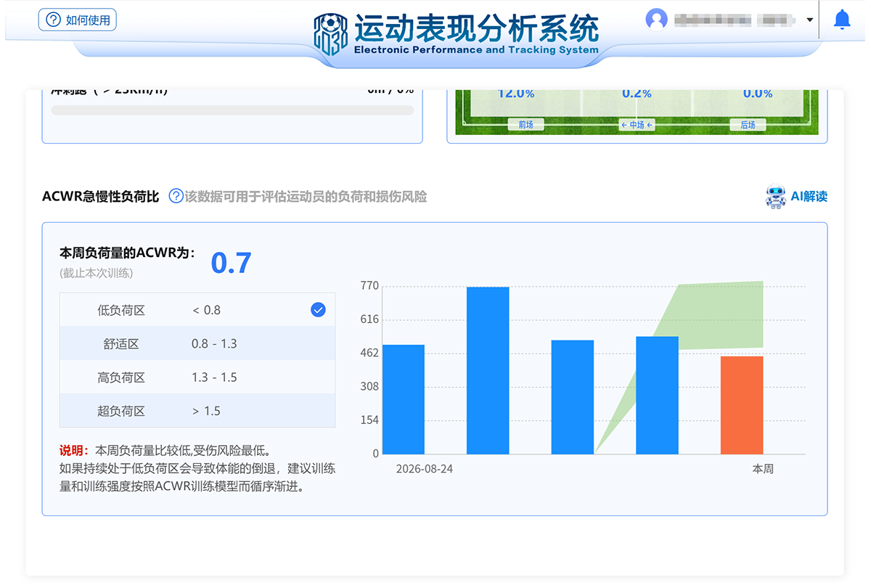This screenshot has width=871, height=588.
Task: Click the 462 y-axis label
Action: [369, 353]
